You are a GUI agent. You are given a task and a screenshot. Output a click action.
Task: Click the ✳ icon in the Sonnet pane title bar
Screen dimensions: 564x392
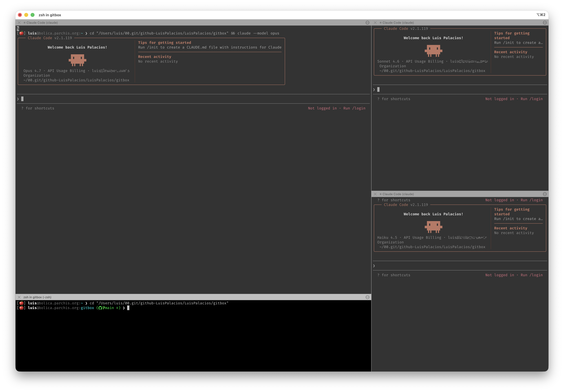pos(380,22)
